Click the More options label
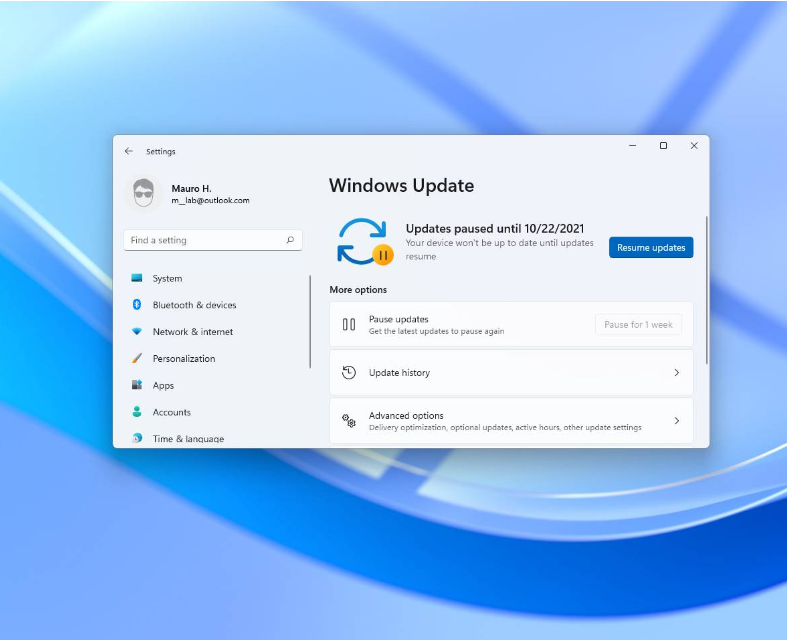This screenshot has height=640, width=787. point(358,290)
